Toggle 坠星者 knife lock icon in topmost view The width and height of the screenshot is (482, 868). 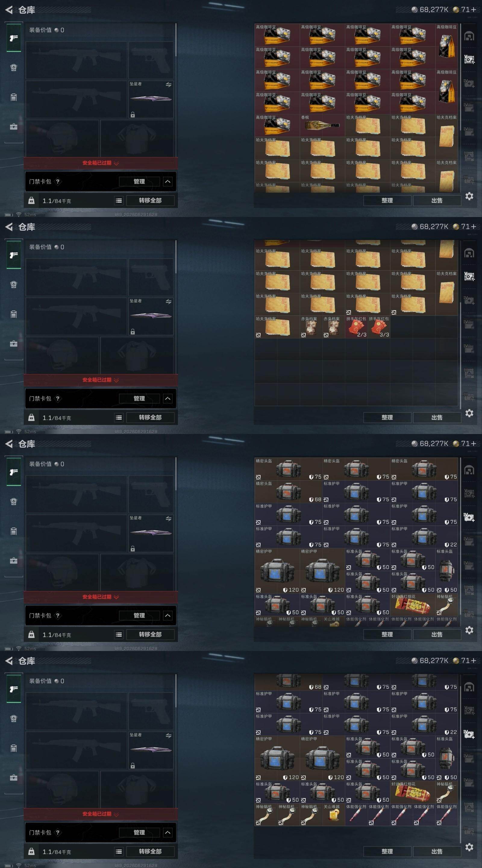pos(133,115)
